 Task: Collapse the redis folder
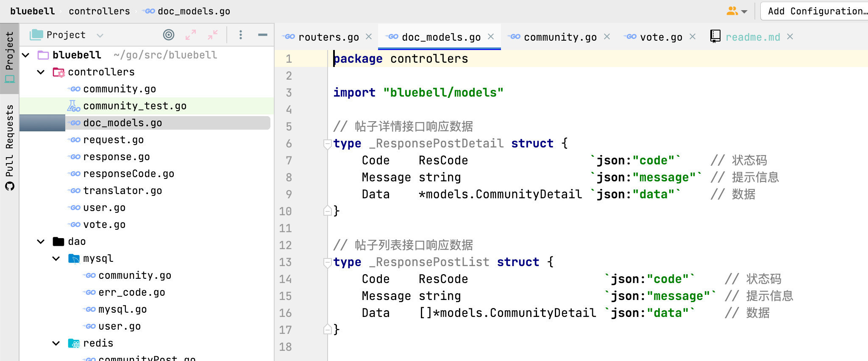tap(56, 343)
